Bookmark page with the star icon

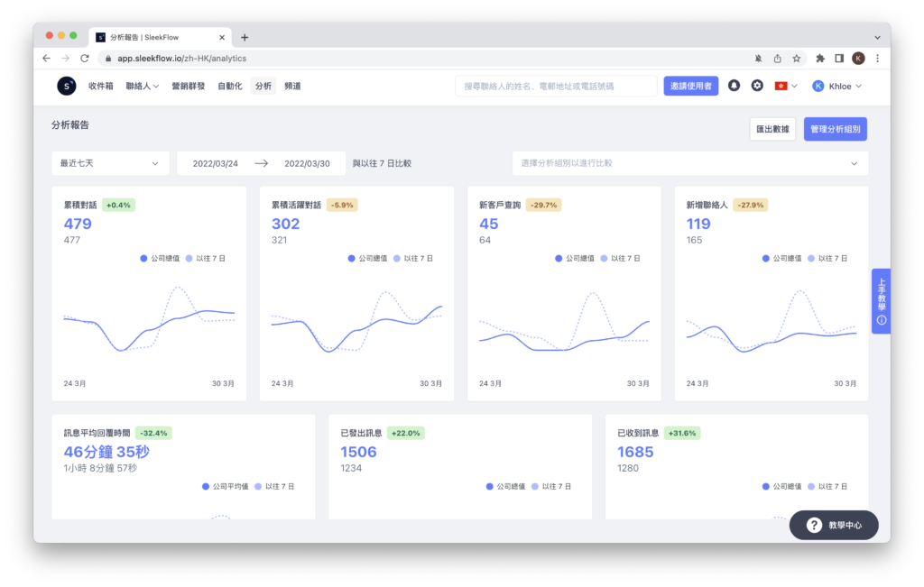point(797,58)
